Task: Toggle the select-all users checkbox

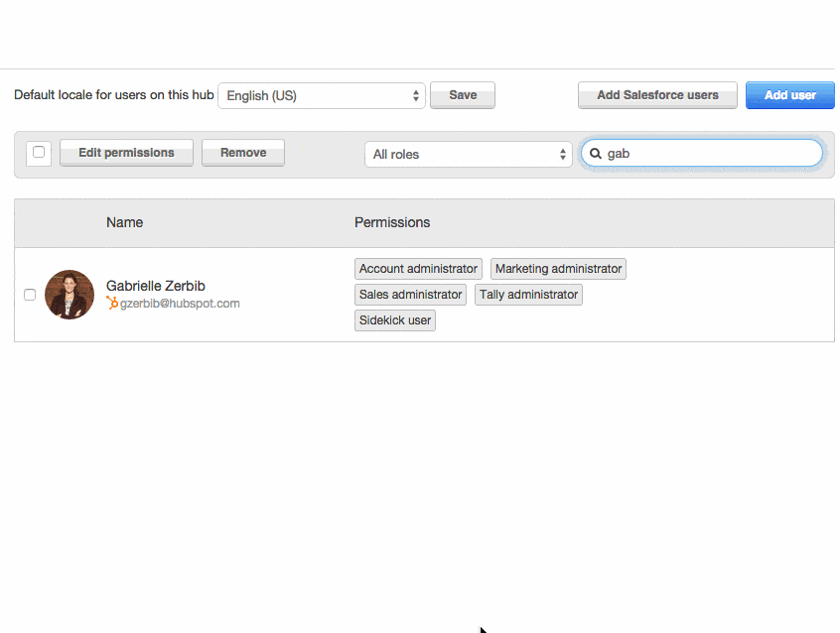Action: [39, 153]
